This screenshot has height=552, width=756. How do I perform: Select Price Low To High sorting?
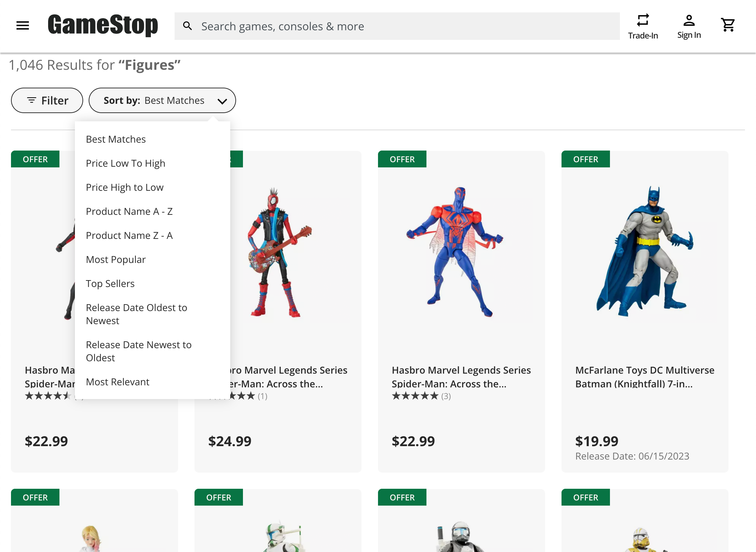(125, 163)
